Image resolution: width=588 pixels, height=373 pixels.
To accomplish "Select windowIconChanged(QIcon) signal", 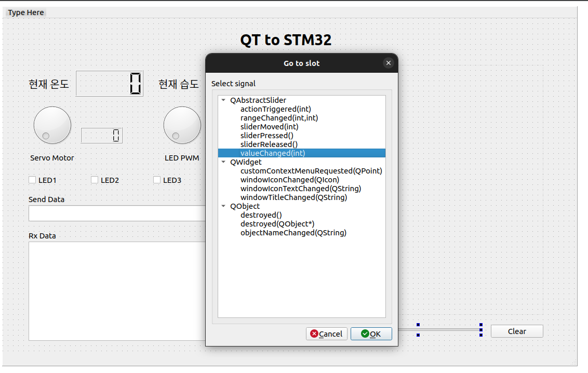I will click(x=289, y=180).
